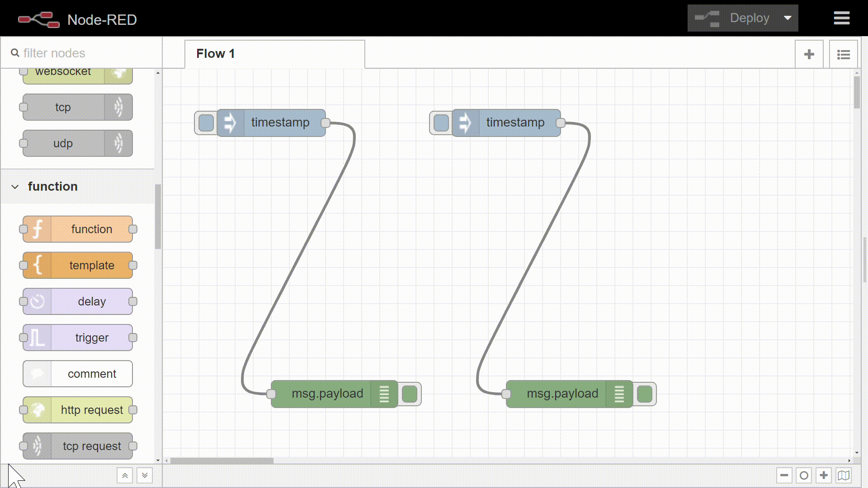Select the delay node in palette
The width and height of the screenshot is (868, 488).
click(78, 301)
